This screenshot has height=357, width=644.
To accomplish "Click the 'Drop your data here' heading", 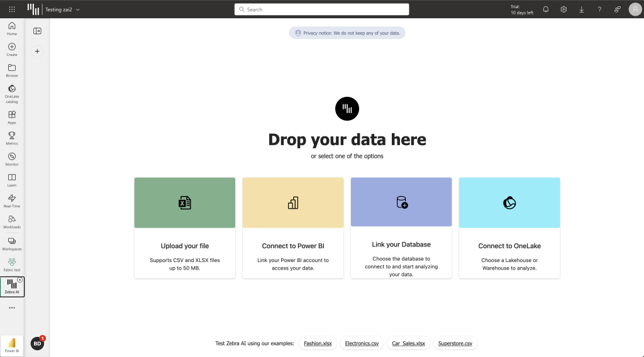I will (x=347, y=140).
